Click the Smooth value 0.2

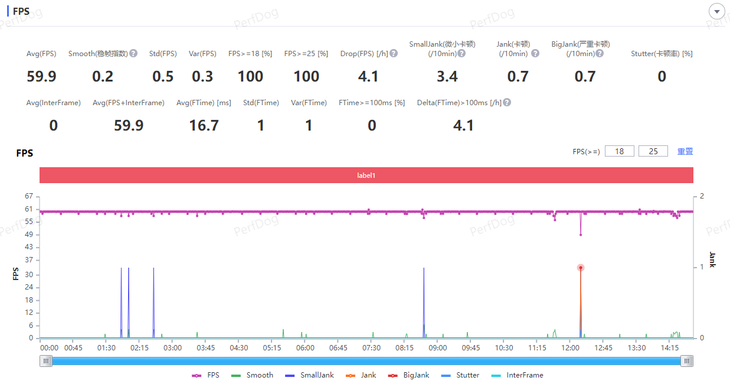[x=102, y=76]
